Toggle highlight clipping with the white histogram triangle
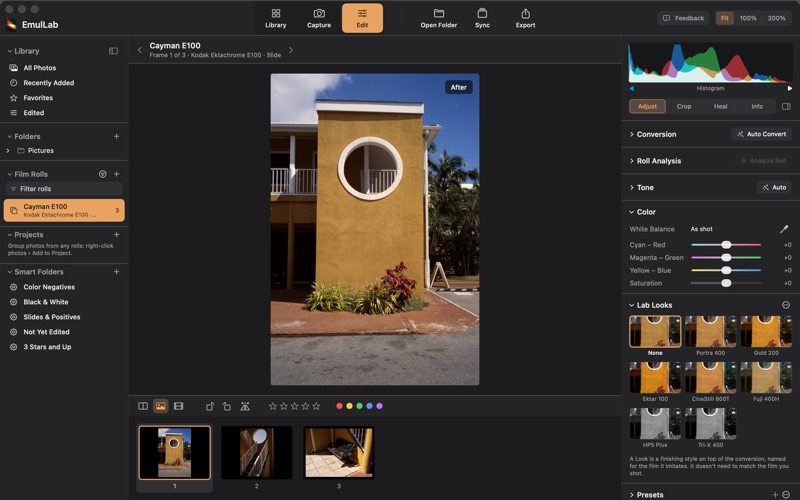 point(790,88)
